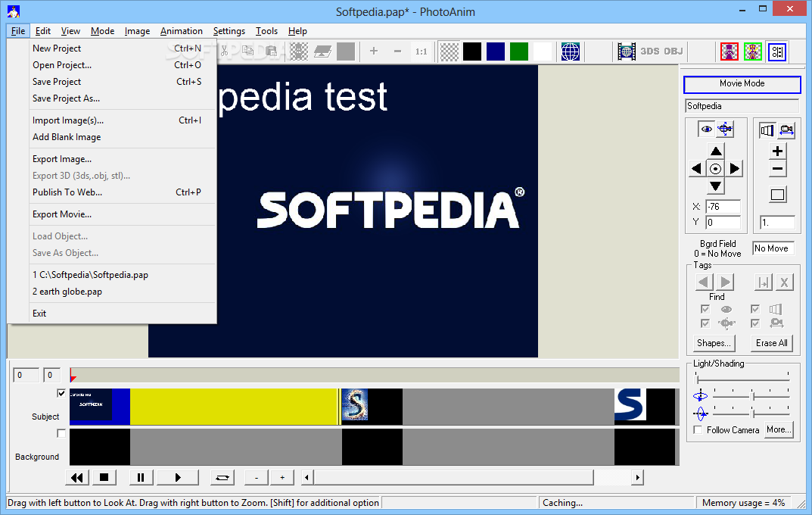Click the perspective layer icon in the toolbar
Image resolution: width=812 pixels, height=515 pixels.
[x=322, y=51]
